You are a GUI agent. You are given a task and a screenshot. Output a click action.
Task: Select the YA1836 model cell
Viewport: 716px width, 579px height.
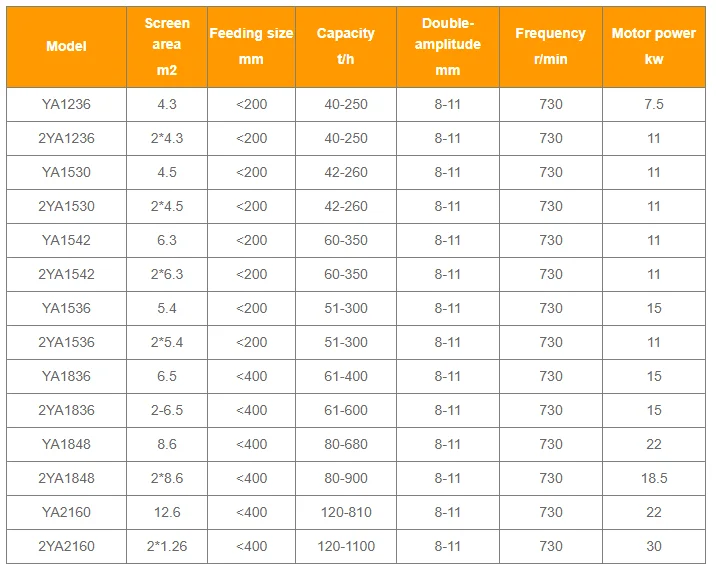click(x=66, y=376)
